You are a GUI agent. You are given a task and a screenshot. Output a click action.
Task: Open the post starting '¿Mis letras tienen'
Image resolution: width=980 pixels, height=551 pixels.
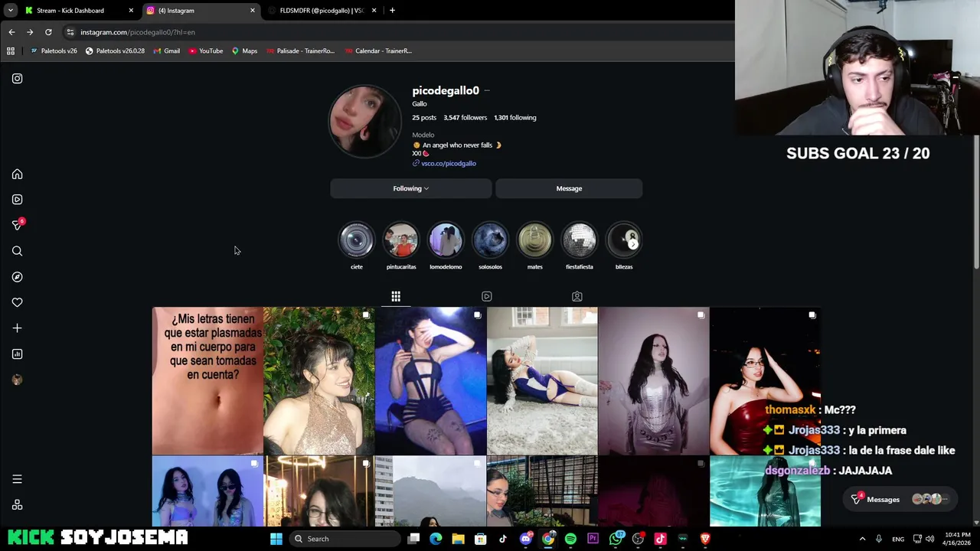click(x=207, y=381)
